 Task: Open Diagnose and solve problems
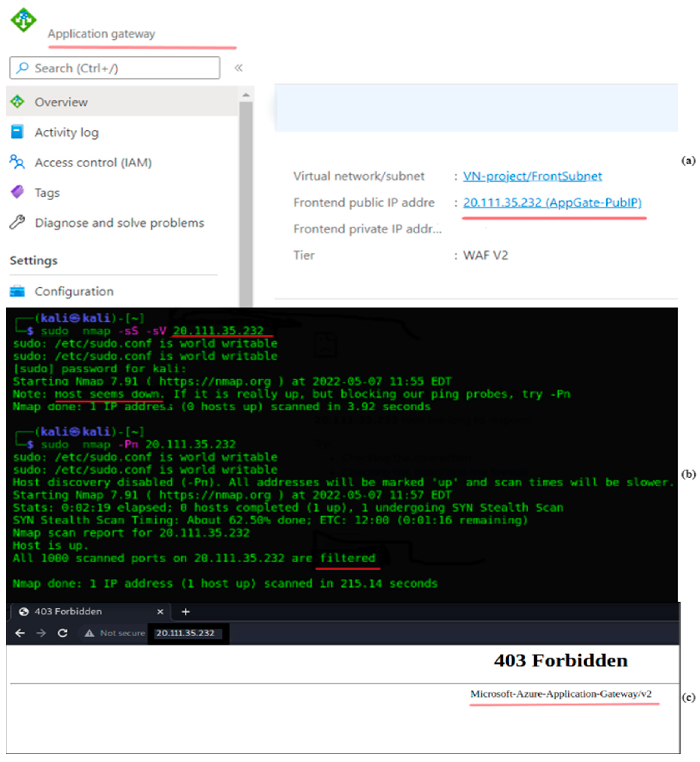(119, 223)
